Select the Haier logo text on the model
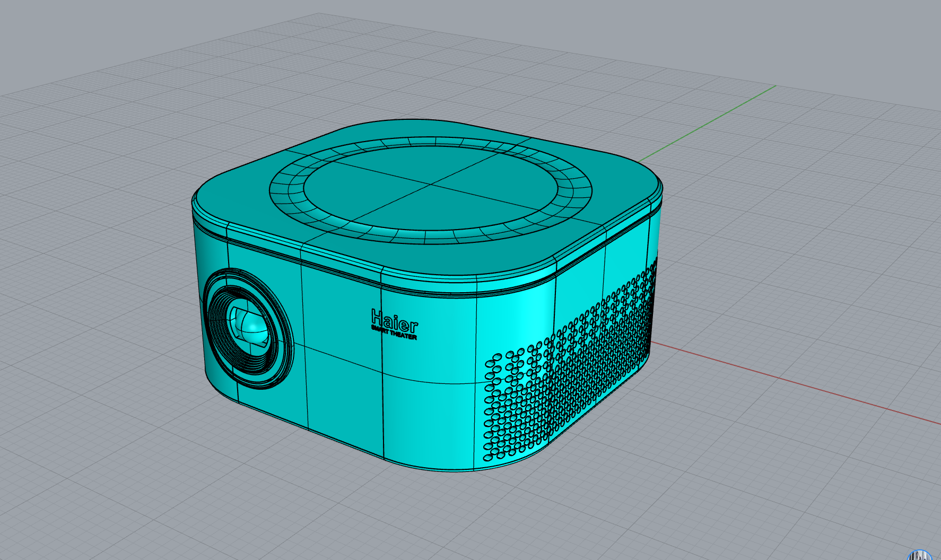Image resolution: width=941 pixels, height=560 pixels. pos(394,321)
